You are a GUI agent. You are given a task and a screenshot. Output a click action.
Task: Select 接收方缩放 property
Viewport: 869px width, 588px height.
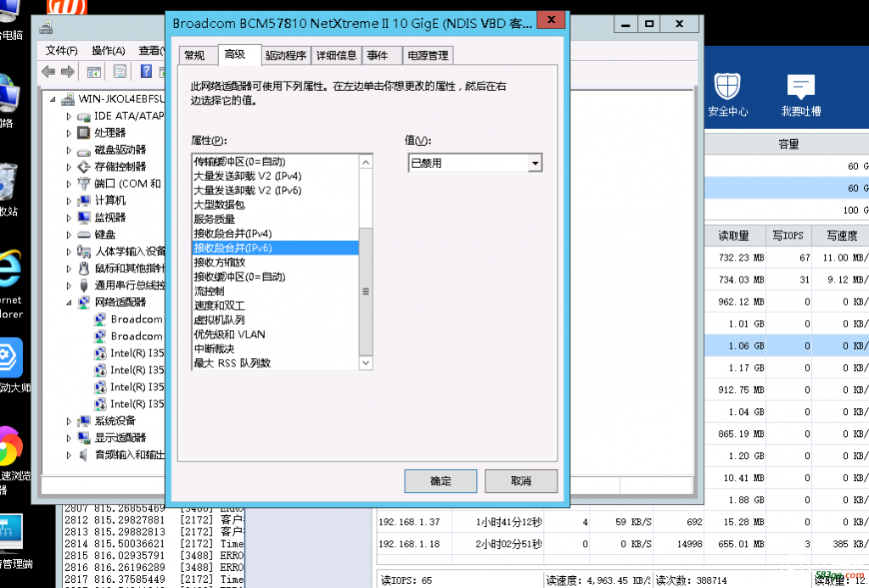pos(276,262)
